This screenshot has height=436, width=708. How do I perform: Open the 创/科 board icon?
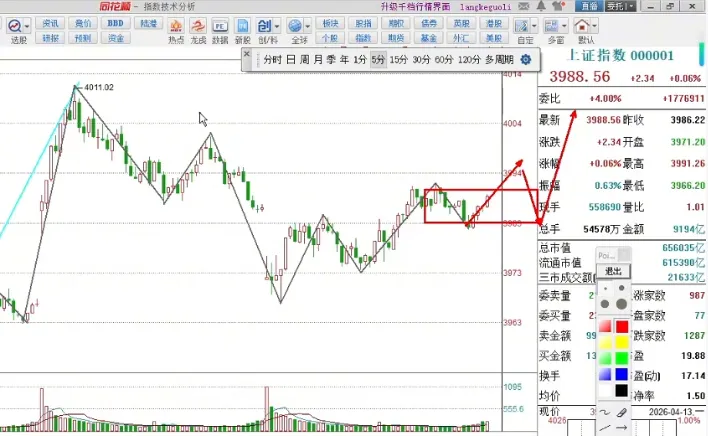click(265, 26)
